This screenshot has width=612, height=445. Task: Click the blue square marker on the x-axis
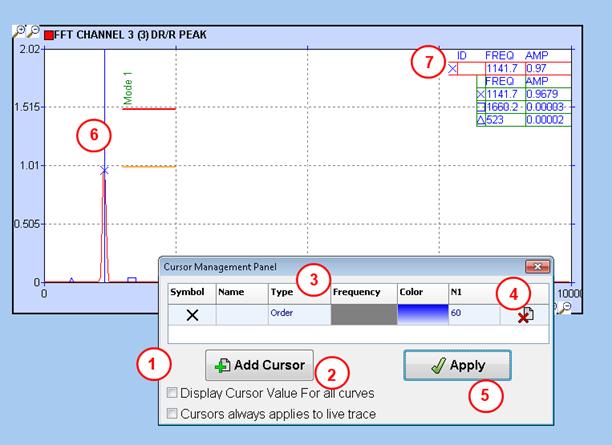point(132,280)
